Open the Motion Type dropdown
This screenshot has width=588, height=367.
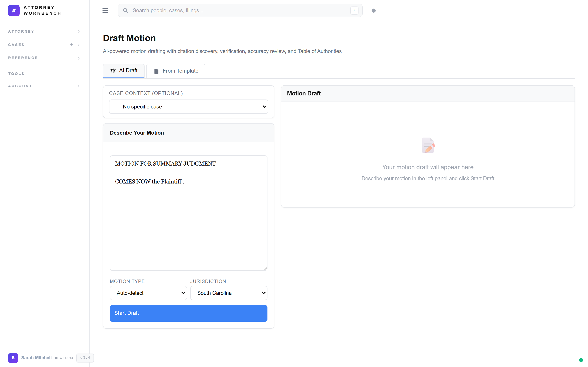148,293
